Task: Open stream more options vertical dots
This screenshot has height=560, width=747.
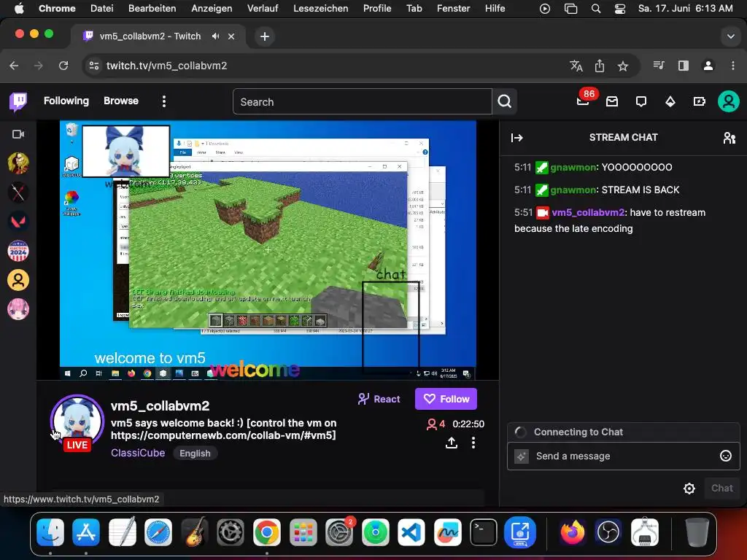Action: tap(473, 443)
